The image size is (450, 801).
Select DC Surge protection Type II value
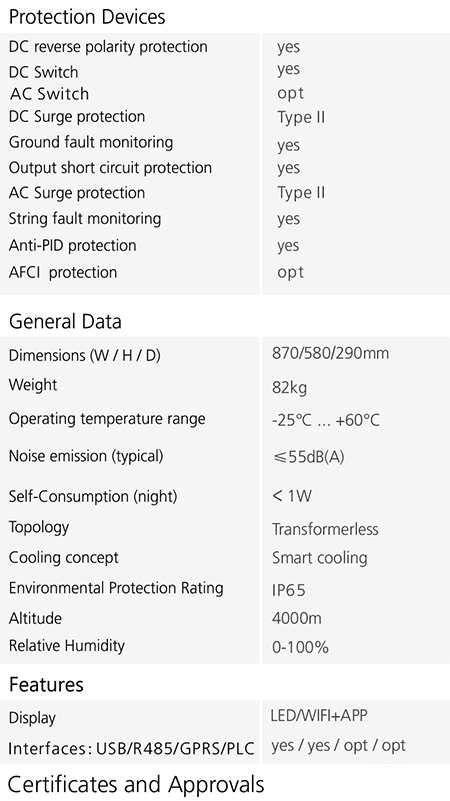click(301, 117)
